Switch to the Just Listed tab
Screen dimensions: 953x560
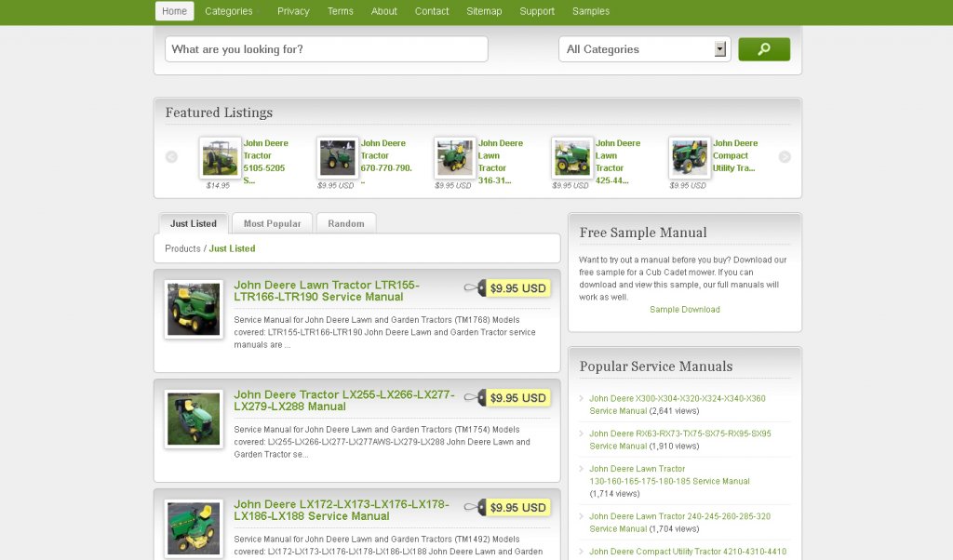(x=194, y=223)
